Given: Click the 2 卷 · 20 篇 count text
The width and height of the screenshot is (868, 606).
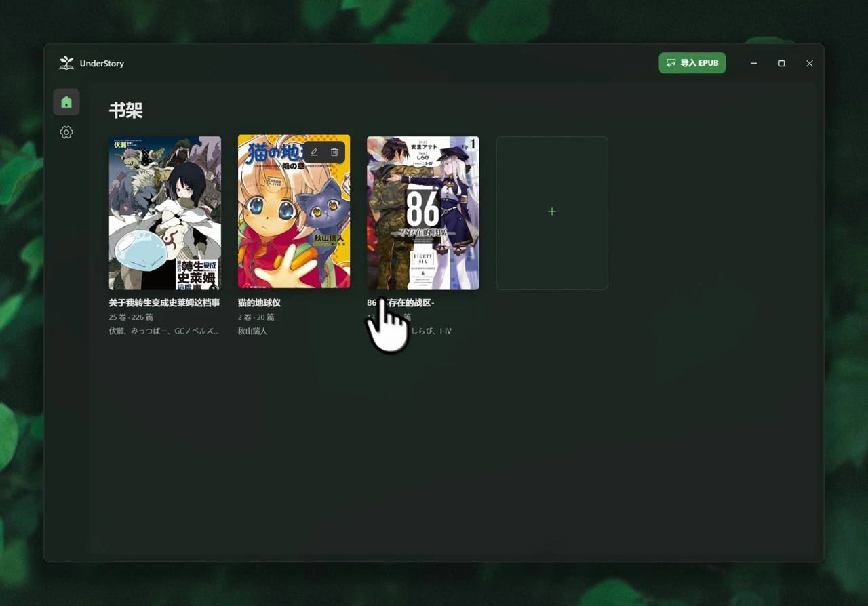Looking at the screenshot, I should (x=256, y=317).
